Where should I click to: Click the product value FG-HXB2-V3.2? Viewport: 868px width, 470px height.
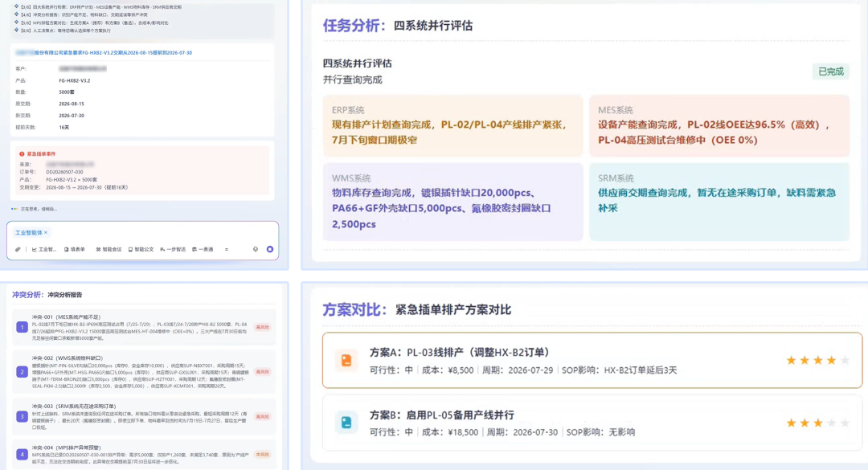(x=75, y=80)
